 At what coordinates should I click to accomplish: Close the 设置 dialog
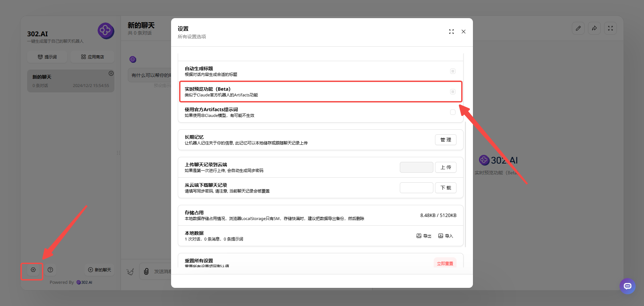click(x=464, y=32)
